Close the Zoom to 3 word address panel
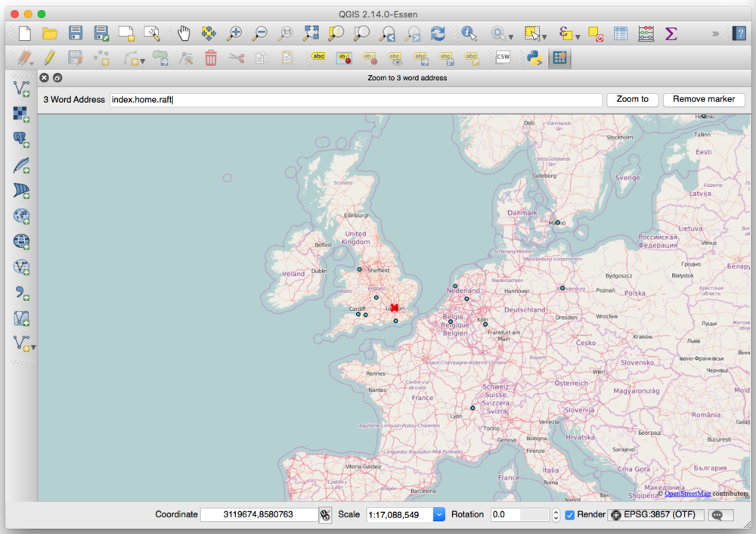Image resolution: width=756 pixels, height=534 pixels. (x=45, y=78)
